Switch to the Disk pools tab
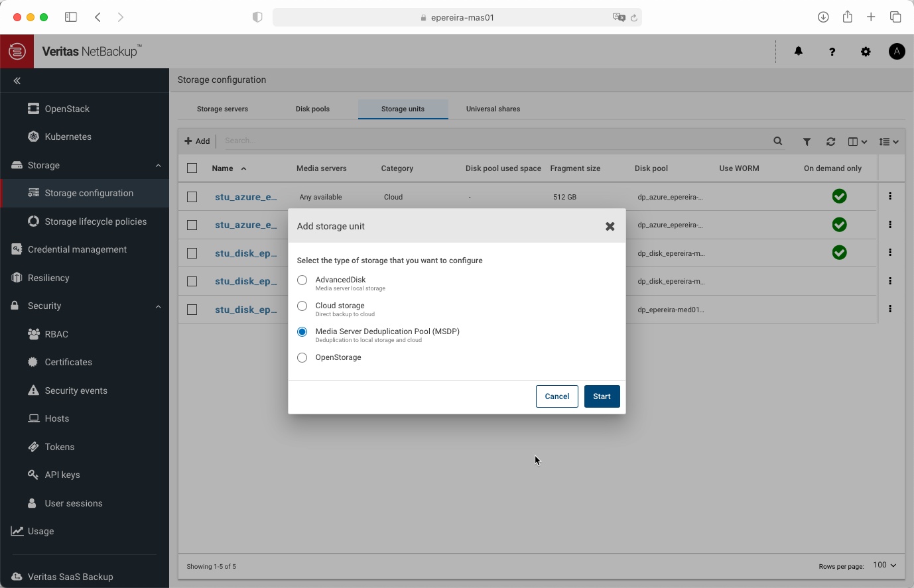This screenshot has height=588, width=914. coord(312,109)
